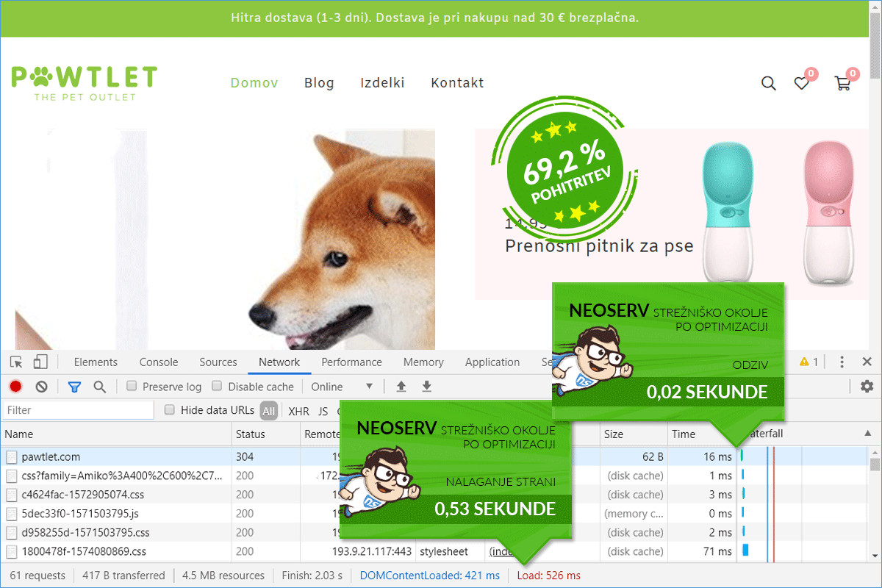Toggle the device toolbar icon

point(40,362)
